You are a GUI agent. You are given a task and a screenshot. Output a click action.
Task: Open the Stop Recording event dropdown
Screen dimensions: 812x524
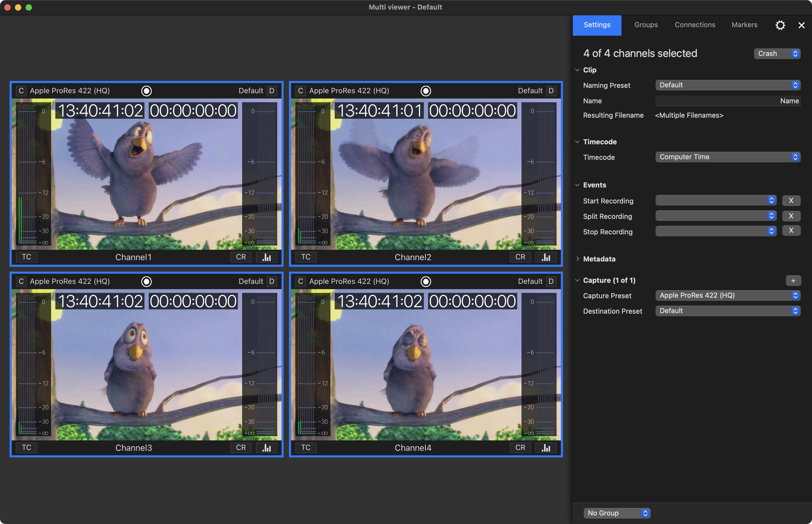[716, 231]
